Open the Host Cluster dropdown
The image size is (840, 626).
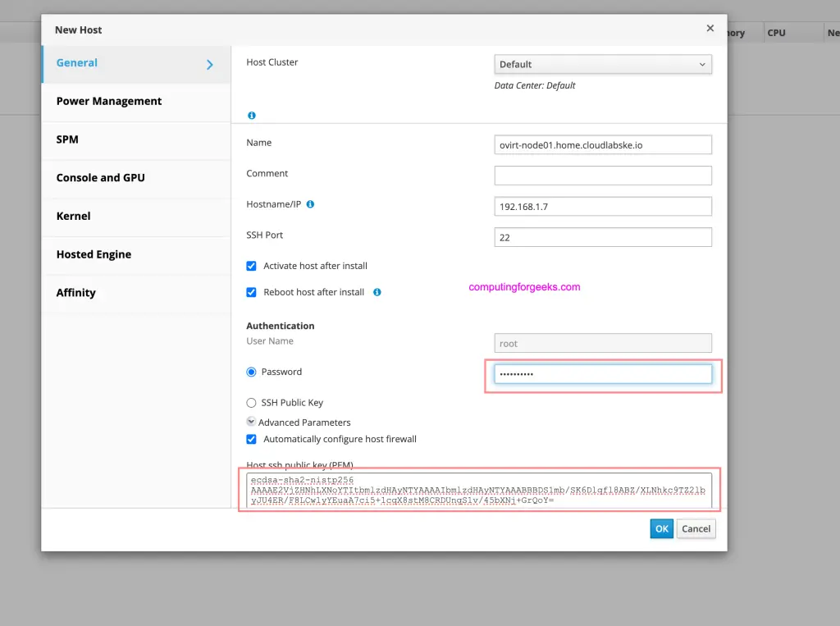[603, 64]
